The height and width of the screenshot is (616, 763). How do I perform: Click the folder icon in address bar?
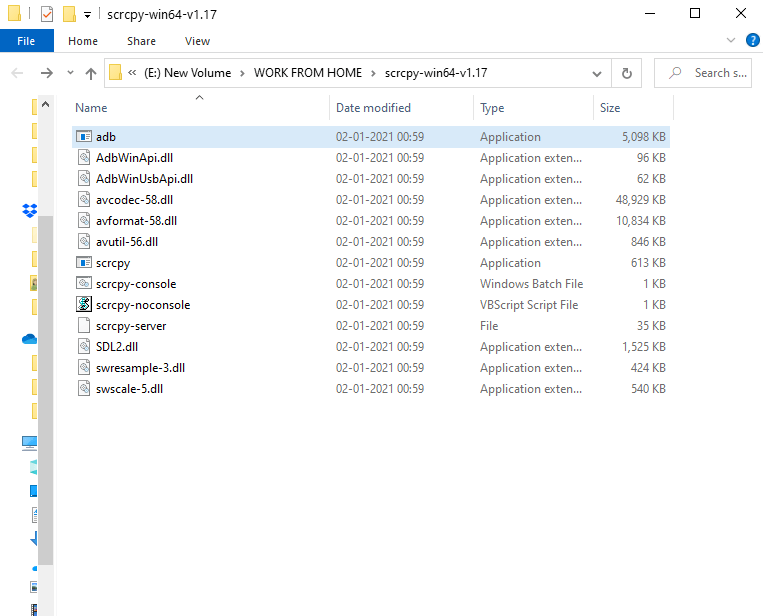point(115,72)
